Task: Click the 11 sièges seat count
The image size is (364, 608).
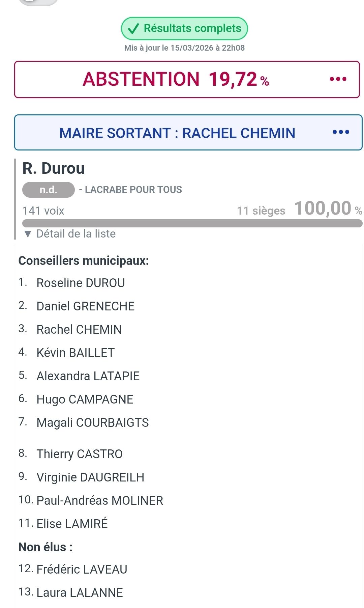Action: pyautogui.click(x=261, y=211)
